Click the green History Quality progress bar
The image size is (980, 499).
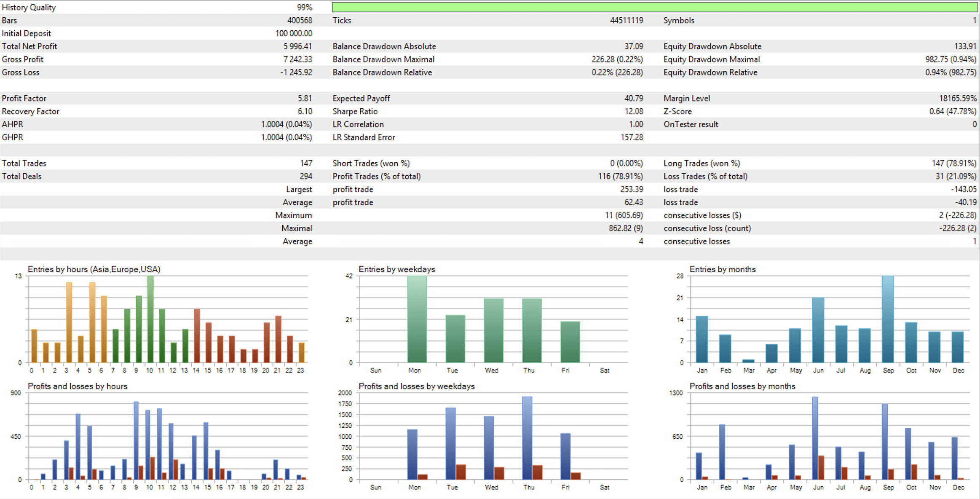click(654, 7)
